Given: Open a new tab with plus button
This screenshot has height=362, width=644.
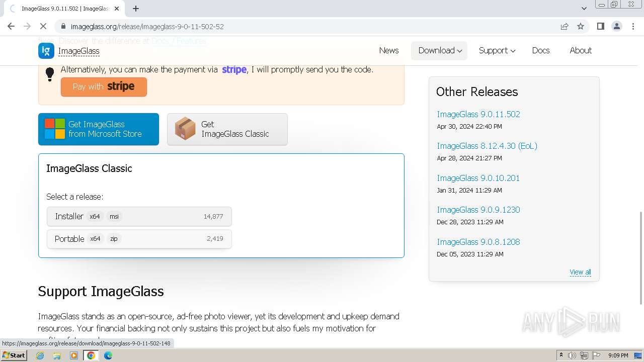Looking at the screenshot, I should pos(136,9).
